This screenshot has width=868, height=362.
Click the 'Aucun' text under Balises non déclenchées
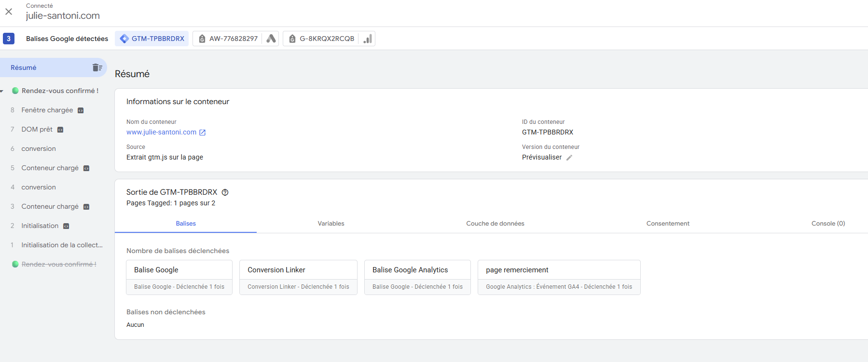[135, 325]
